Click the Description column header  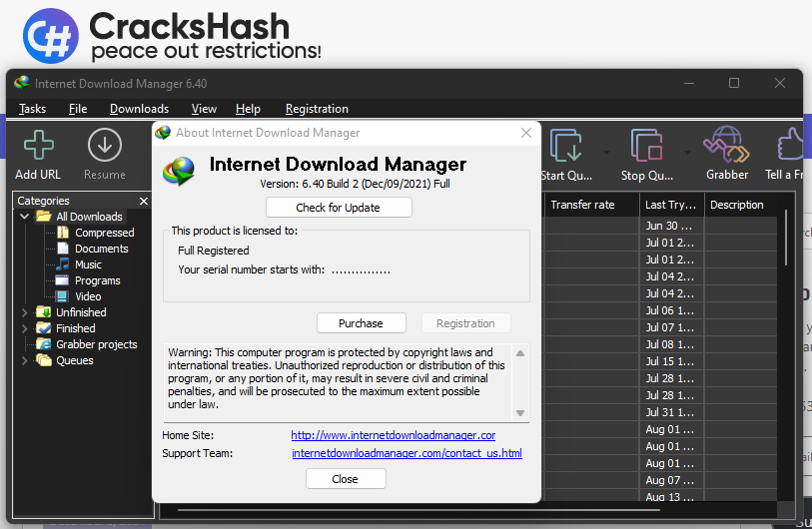click(740, 205)
